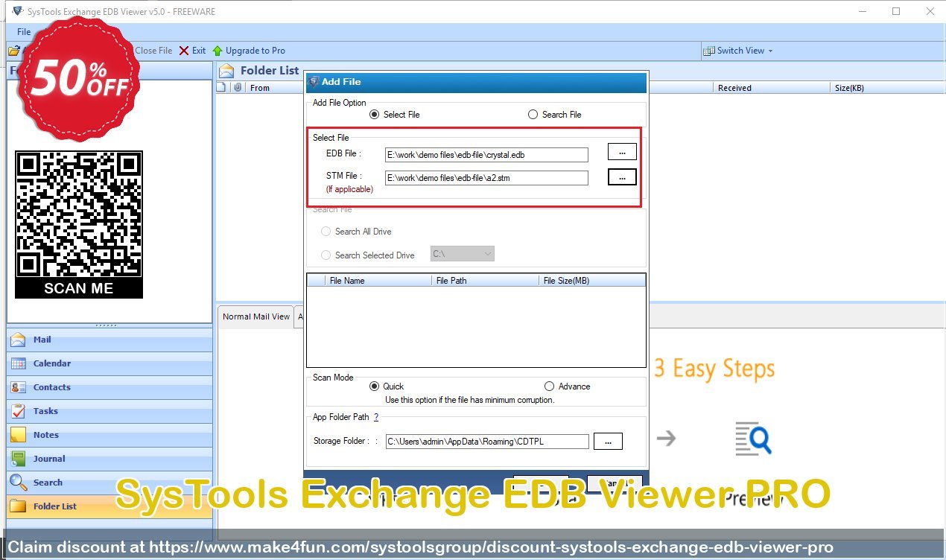
Task: Open the Tasks section icon
Action: pyautogui.click(x=19, y=411)
